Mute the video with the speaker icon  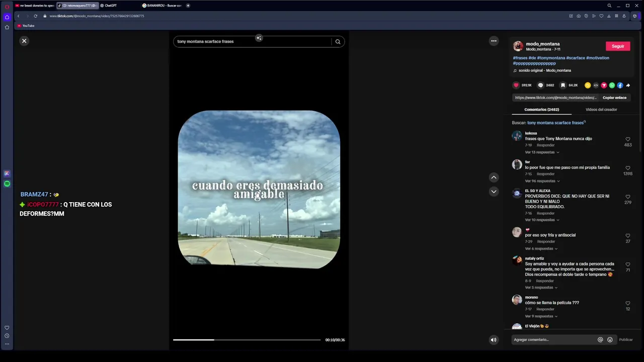pos(494,340)
